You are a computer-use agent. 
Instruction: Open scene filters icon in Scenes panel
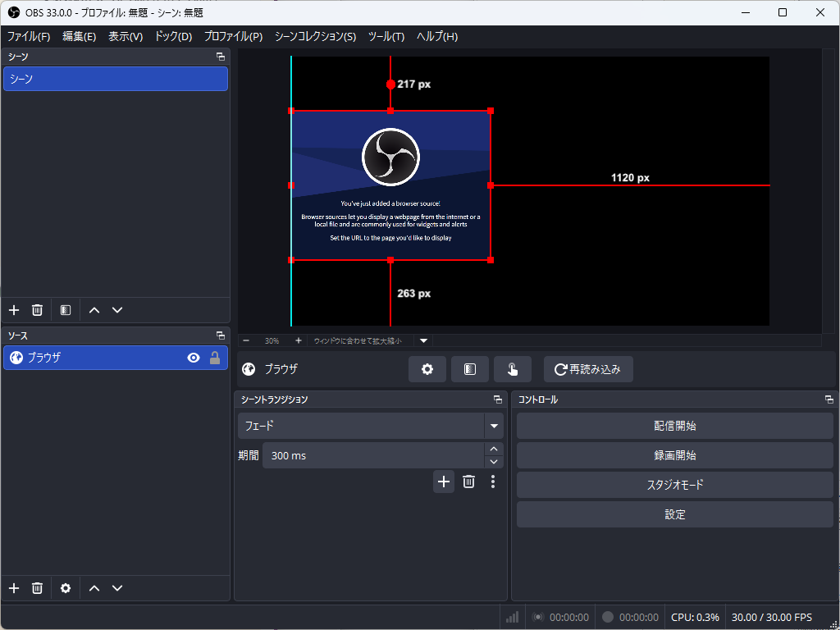tap(66, 310)
